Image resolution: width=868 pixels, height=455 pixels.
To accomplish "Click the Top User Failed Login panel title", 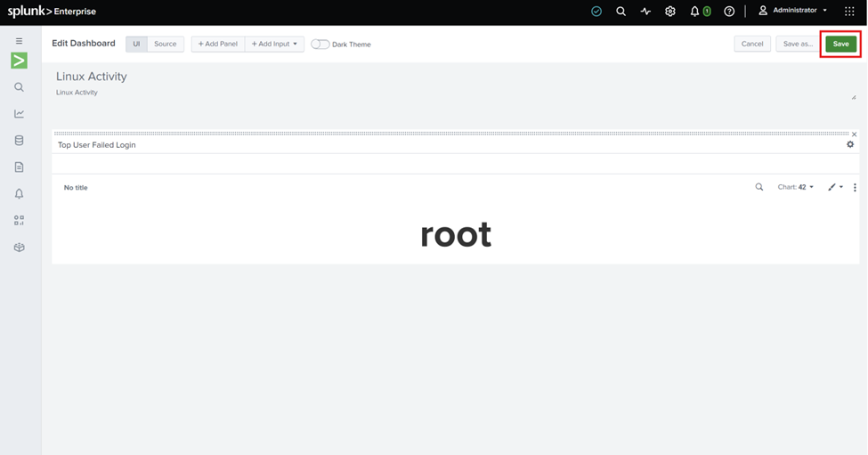I will pos(97,145).
